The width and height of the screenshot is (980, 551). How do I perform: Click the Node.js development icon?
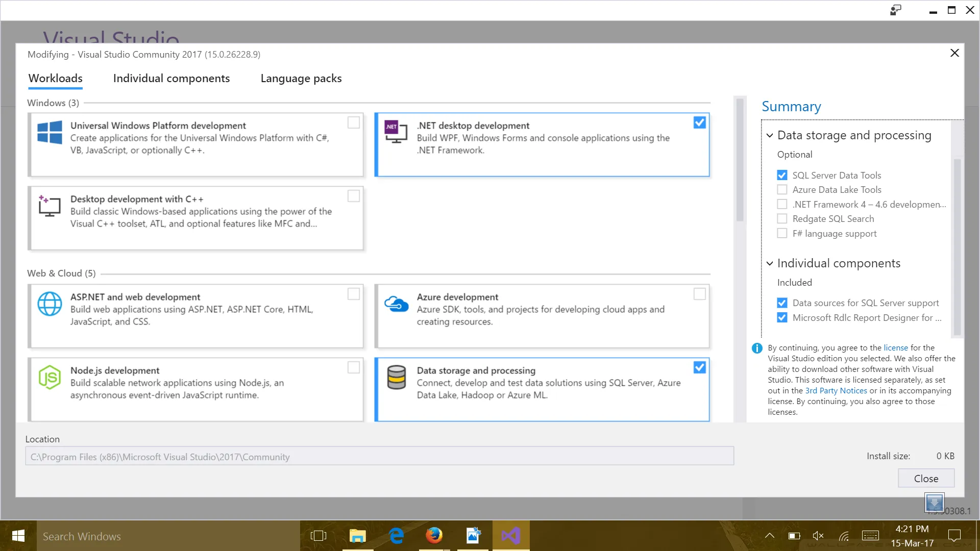50,378
